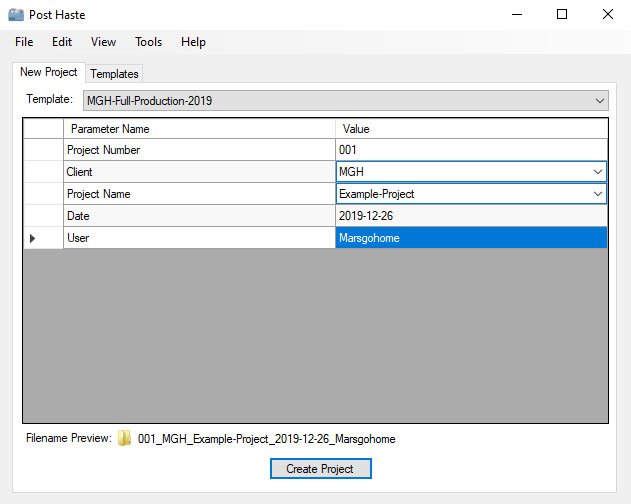This screenshot has height=504, width=631.
Task: Click the Post Haste app icon in title bar
Action: pos(16,15)
